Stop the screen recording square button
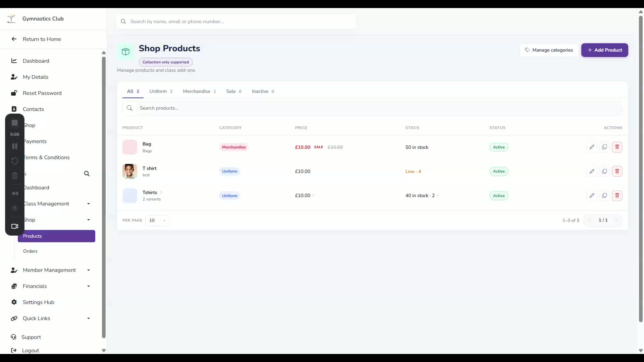The width and height of the screenshot is (644, 362). [15, 123]
